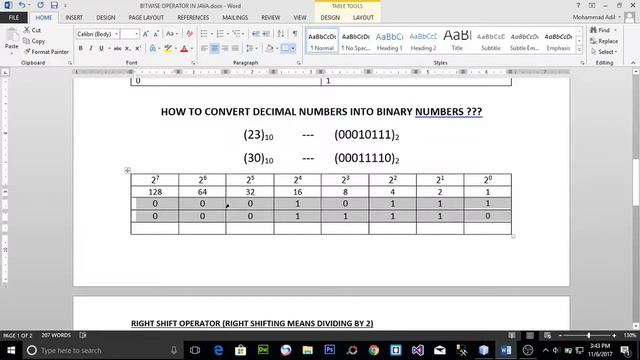
Task: Switch to Read Mode view in status bar
Action: pyautogui.click(x=512, y=336)
